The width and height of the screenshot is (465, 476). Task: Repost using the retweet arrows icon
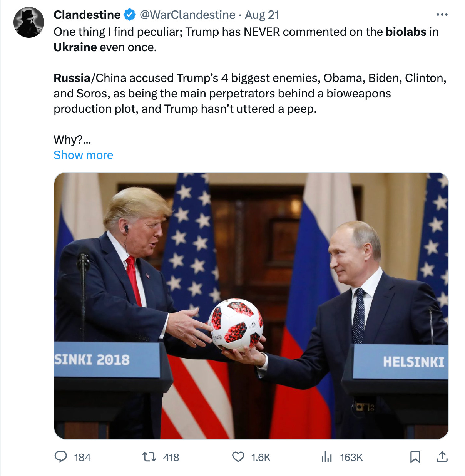click(149, 457)
